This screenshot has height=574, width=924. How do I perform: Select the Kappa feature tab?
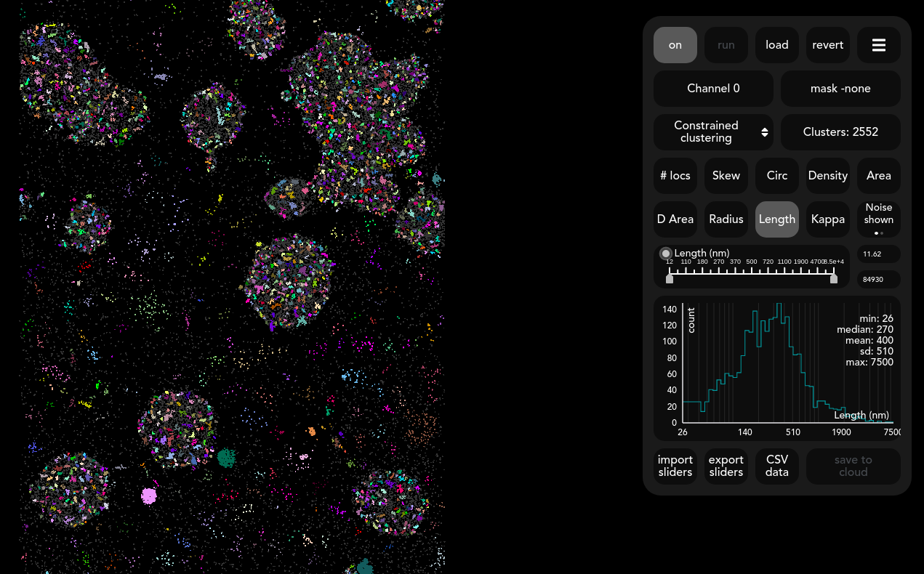pos(827,219)
